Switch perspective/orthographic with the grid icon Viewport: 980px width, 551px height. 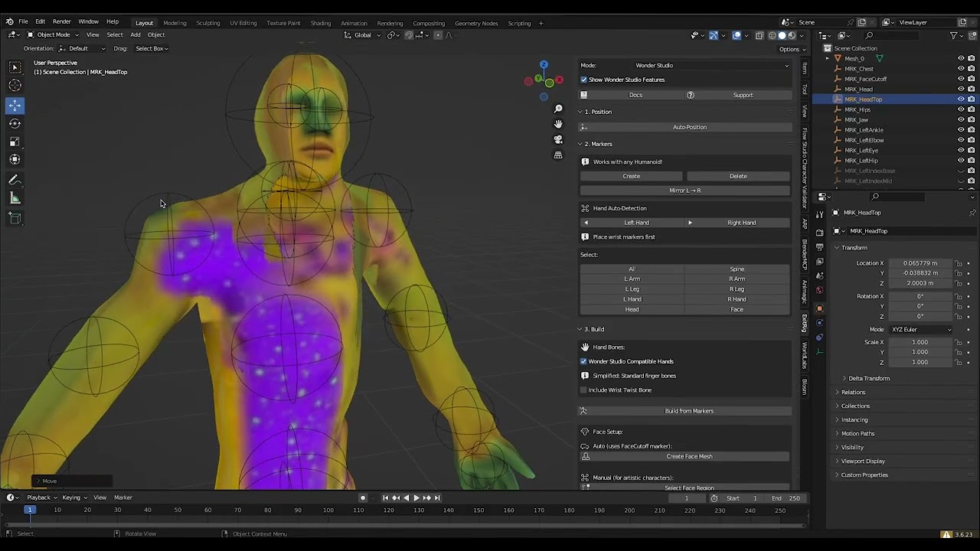point(558,155)
